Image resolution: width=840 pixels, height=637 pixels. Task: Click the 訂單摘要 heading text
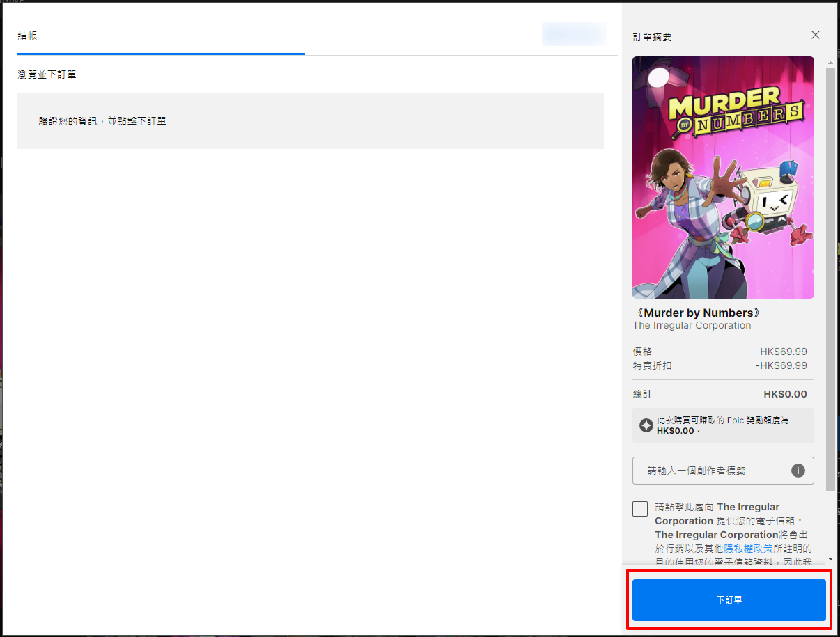click(653, 37)
